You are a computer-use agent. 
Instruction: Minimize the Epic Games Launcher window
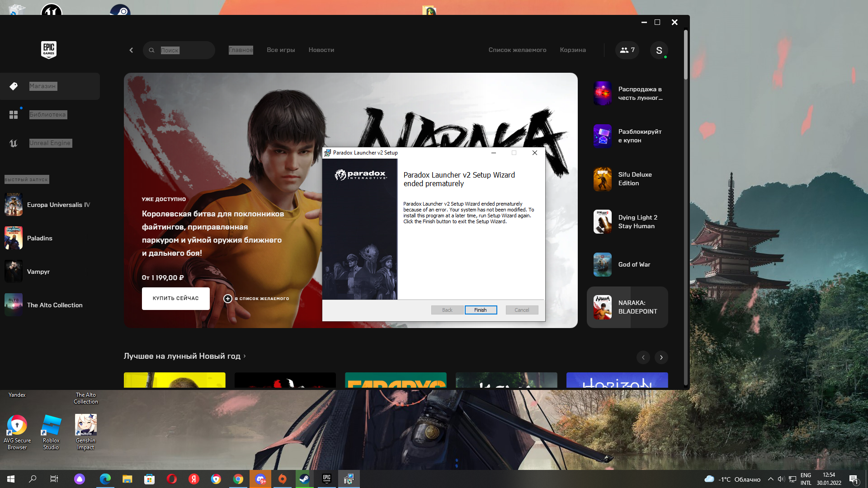click(x=644, y=22)
